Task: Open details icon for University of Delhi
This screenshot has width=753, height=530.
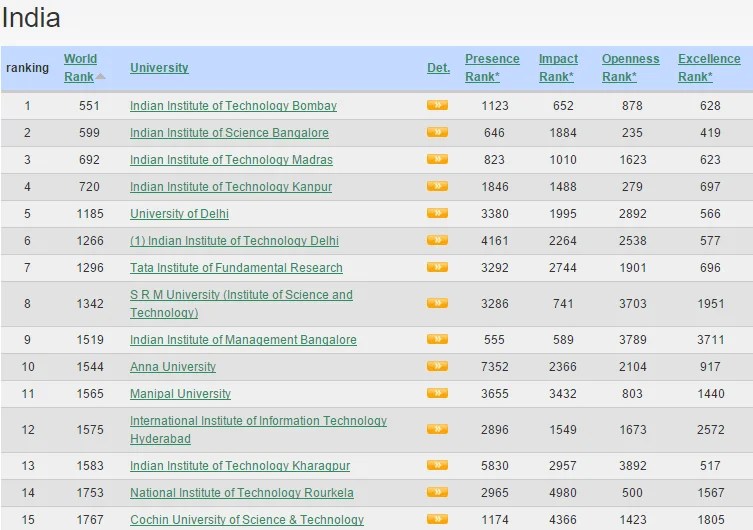Action: pos(437,213)
